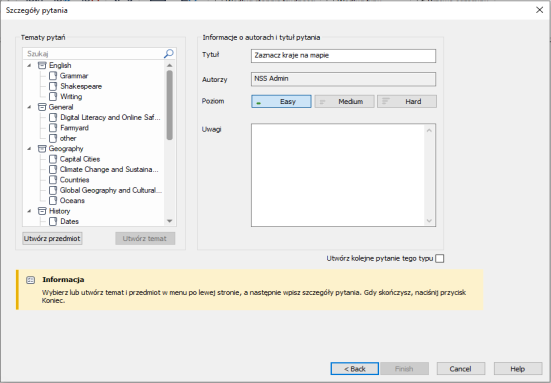Viewport: 551px width, 383px height.
Task: Collapse the Geography subject node
Action: [x=30, y=149]
